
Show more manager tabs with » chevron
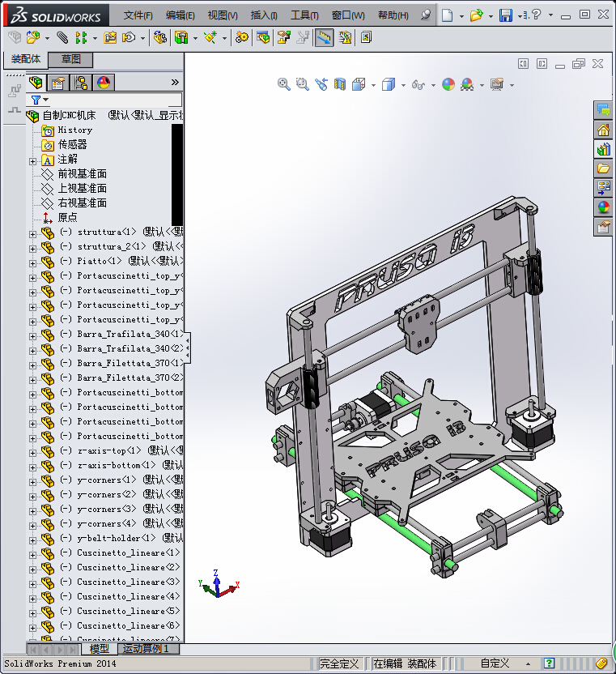tap(175, 82)
